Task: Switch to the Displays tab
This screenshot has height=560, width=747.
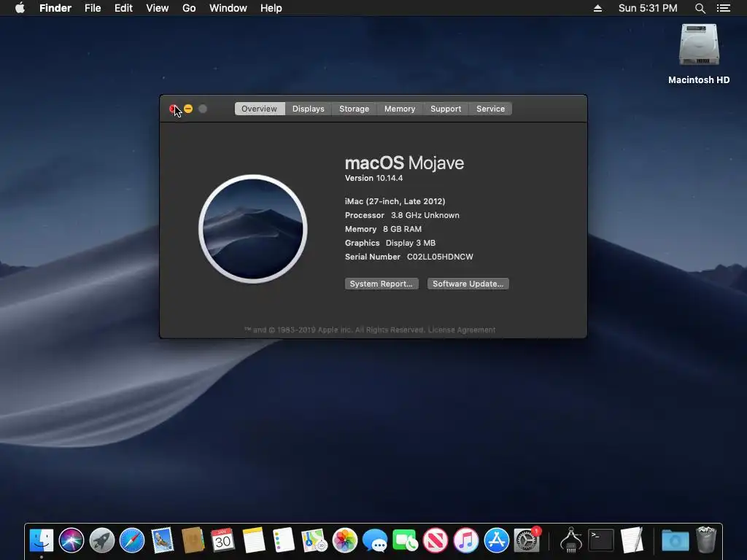Action: 309,109
